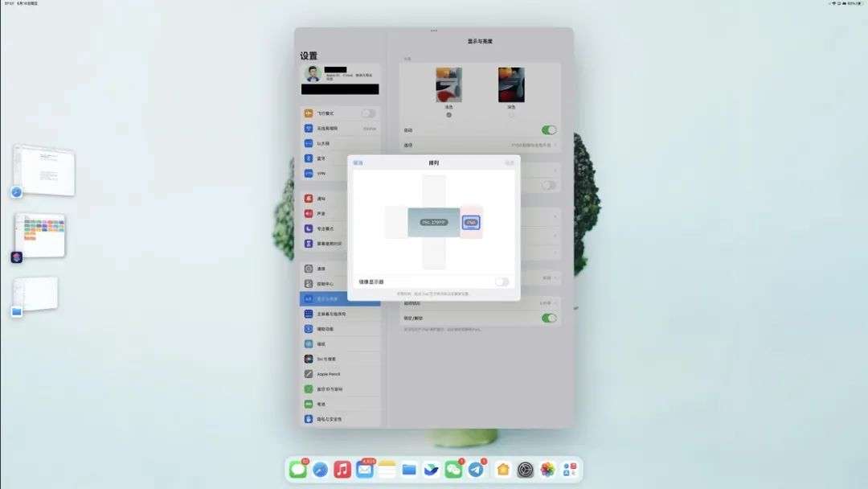This screenshot has height=489, width=868.
Task: Open the three-dot multitasking menu atop window
Action: coord(433,31)
